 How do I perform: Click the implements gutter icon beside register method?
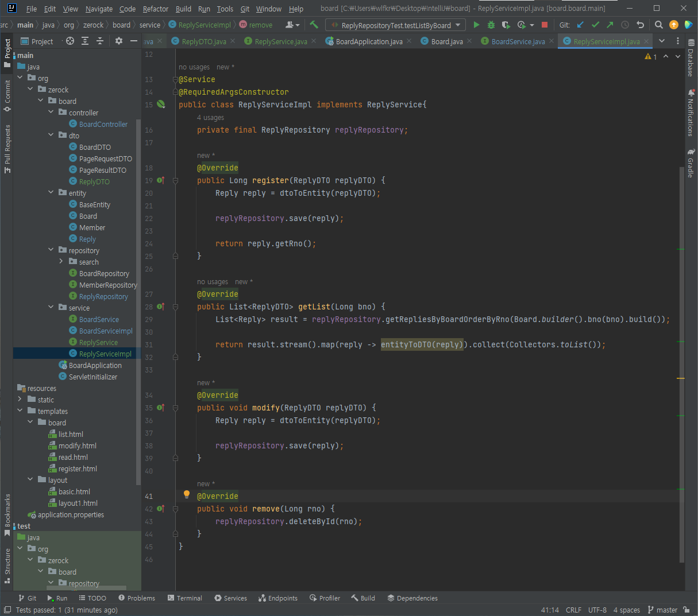coord(161,180)
